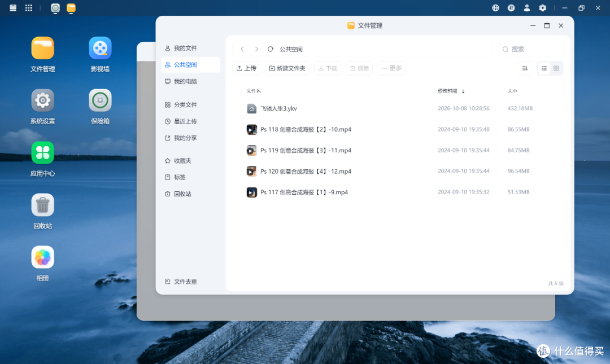
Task: Click the 删除 button
Action: click(x=359, y=68)
